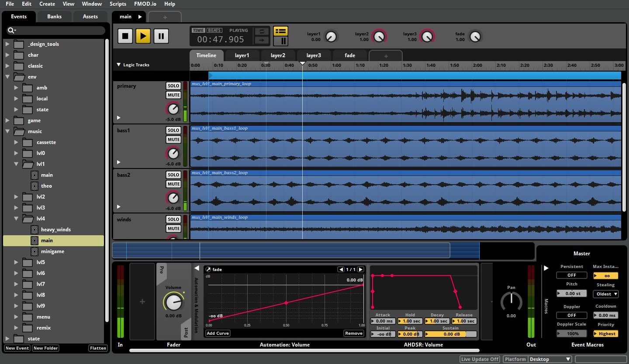Open the Stealing dropdown set to Oldest
Viewport: 629px width, 364px height.
coord(605,294)
